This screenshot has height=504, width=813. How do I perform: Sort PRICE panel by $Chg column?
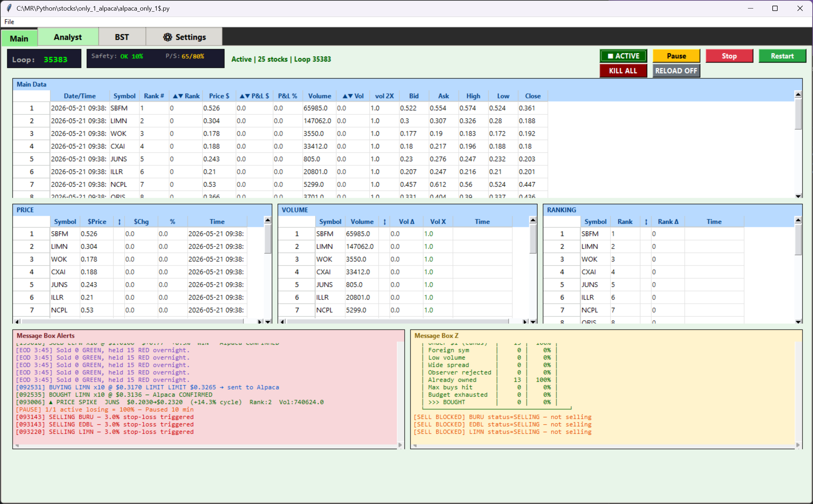coord(141,222)
